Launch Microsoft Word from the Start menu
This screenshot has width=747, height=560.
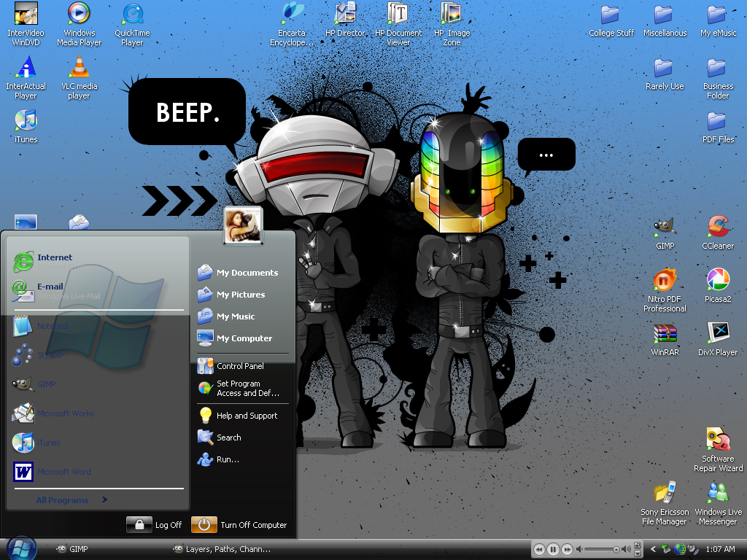click(x=98, y=472)
